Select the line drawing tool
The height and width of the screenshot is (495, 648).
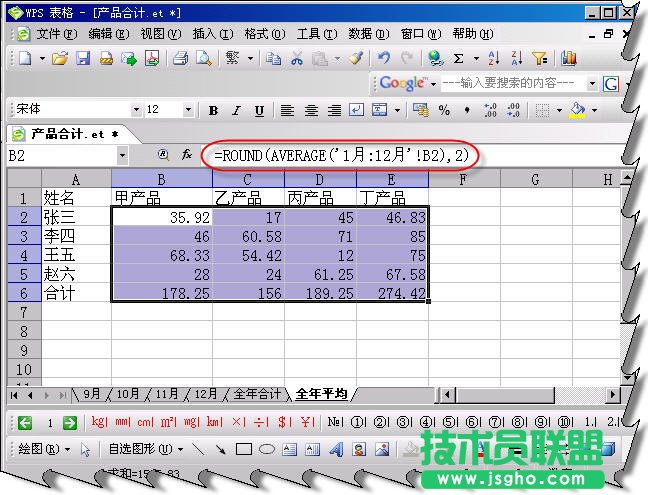point(198,449)
